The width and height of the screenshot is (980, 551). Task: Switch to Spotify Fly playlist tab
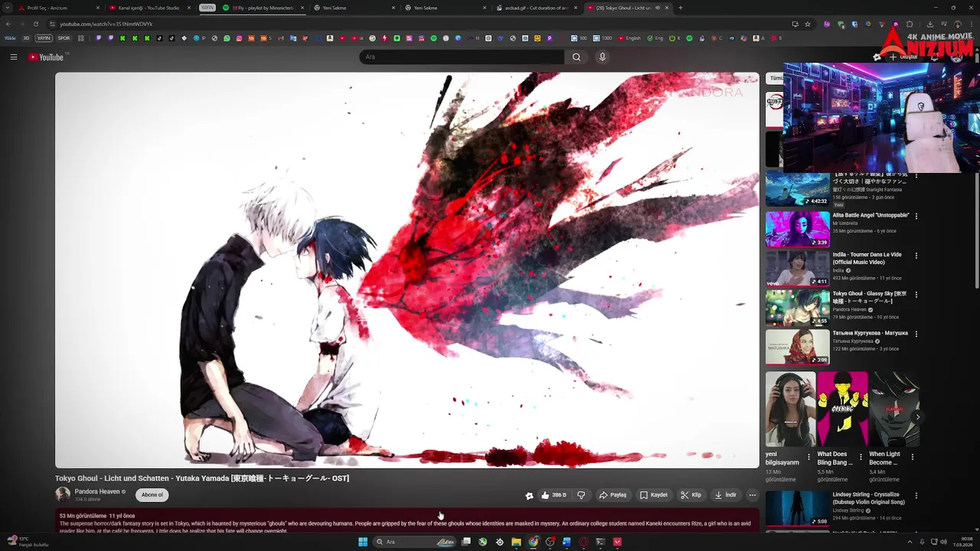coord(263,8)
